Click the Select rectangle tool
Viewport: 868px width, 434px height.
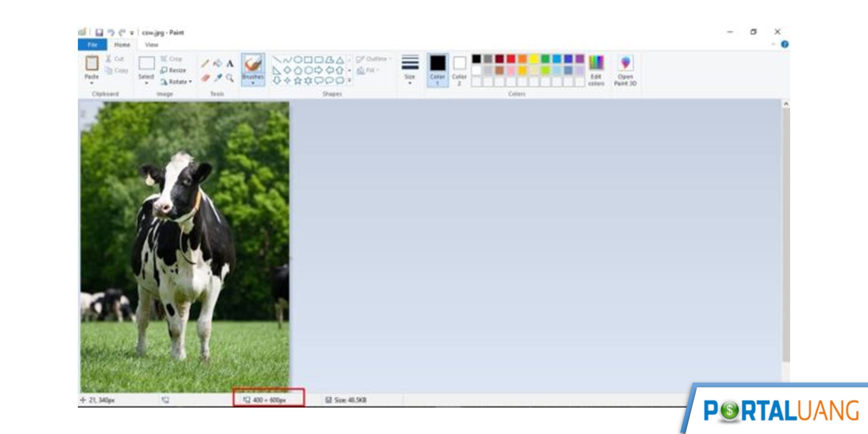146,64
